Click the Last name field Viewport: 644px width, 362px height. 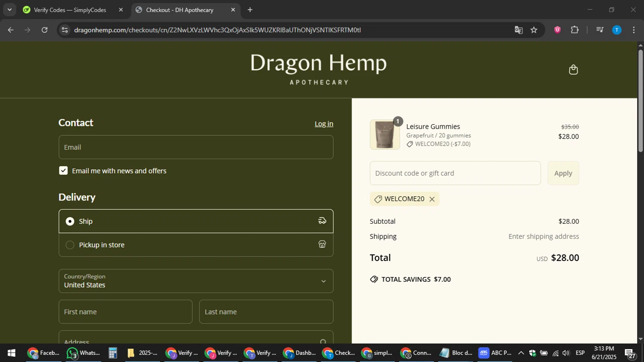pyautogui.click(x=266, y=312)
